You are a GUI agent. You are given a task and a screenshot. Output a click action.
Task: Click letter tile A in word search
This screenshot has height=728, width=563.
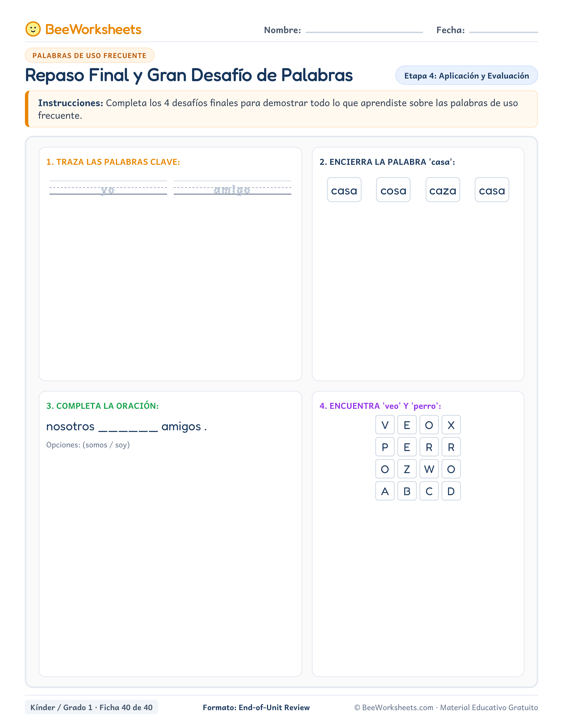385,491
